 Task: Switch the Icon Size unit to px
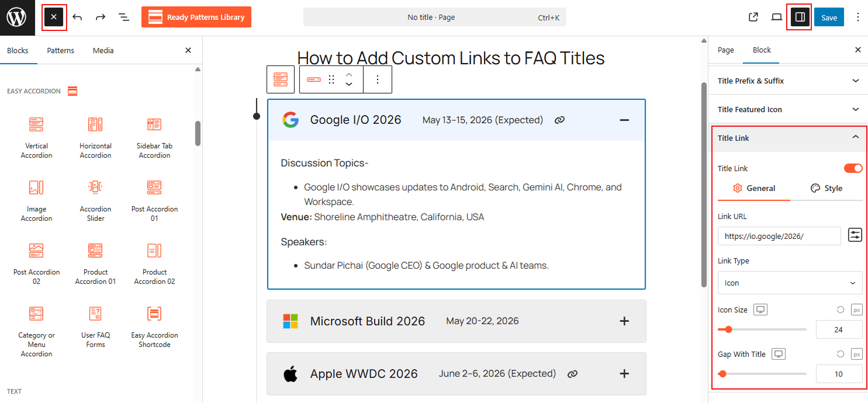click(856, 310)
